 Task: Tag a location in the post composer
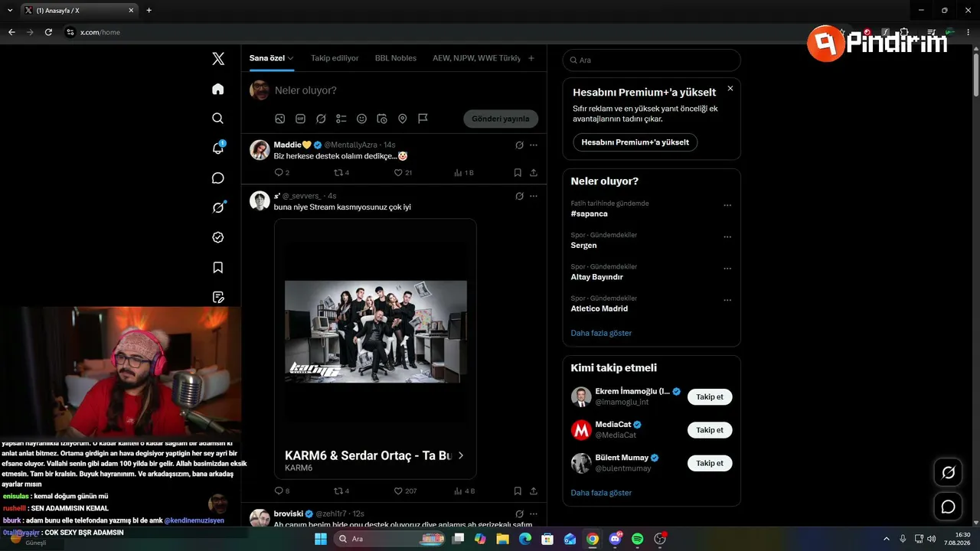402,119
